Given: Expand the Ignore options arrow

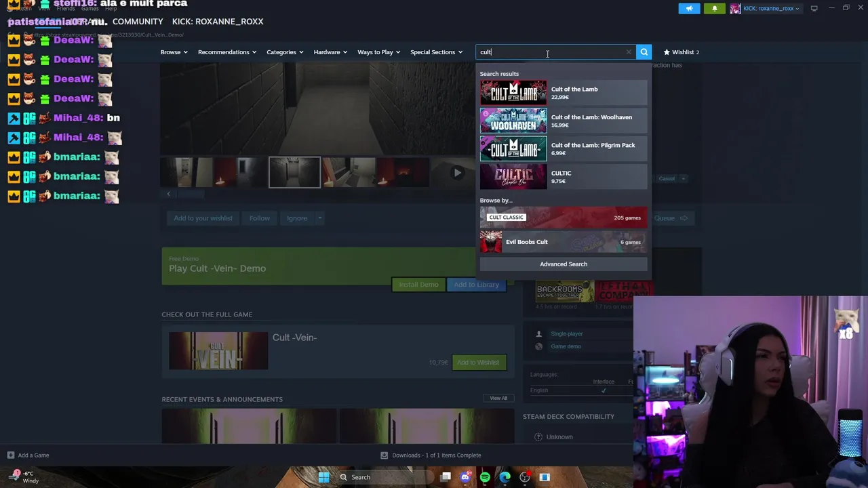Looking at the screenshot, I should coord(319,218).
